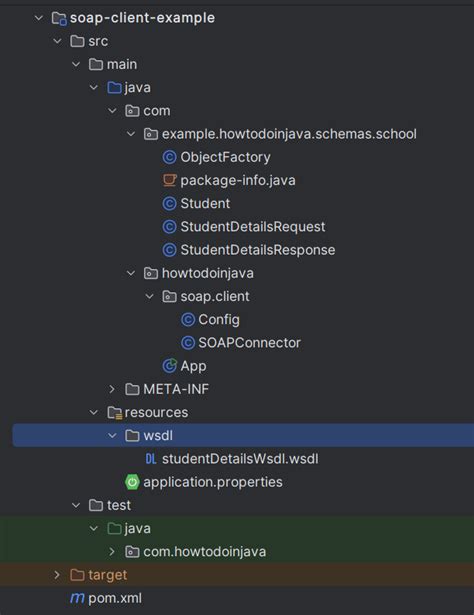Viewport: 474px width, 615px height.
Task: Select the META-INF folder name
Action: (176, 389)
